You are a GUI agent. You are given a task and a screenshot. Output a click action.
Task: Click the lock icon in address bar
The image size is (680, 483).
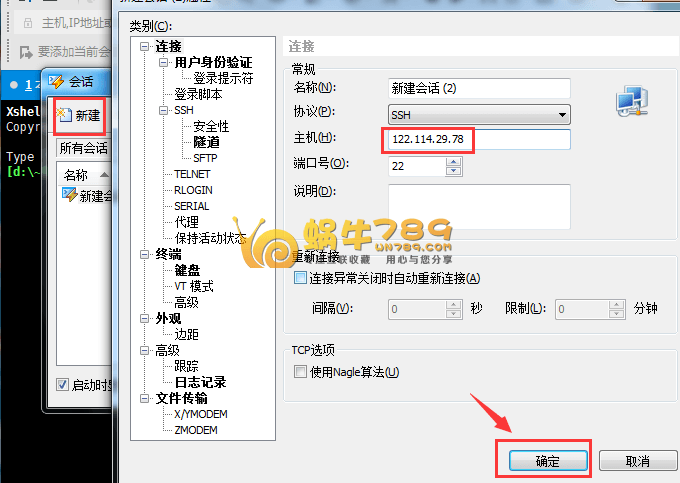[x=26, y=21]
